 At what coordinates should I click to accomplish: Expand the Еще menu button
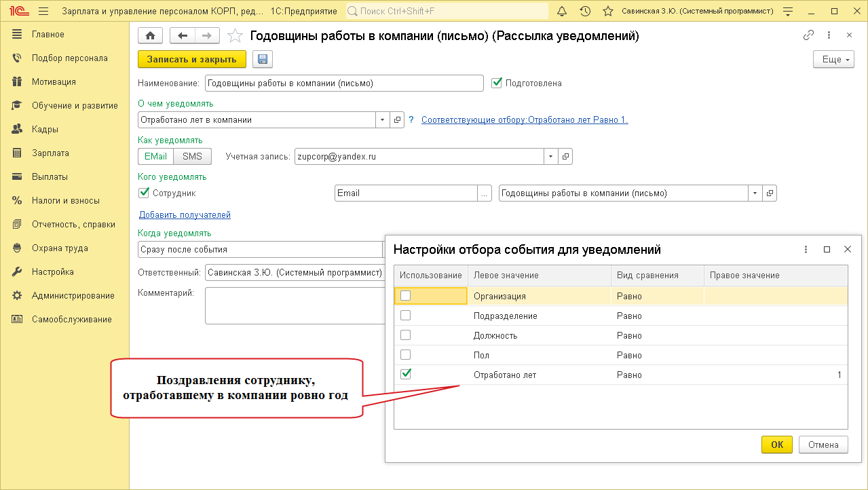[x=833, y=60]
